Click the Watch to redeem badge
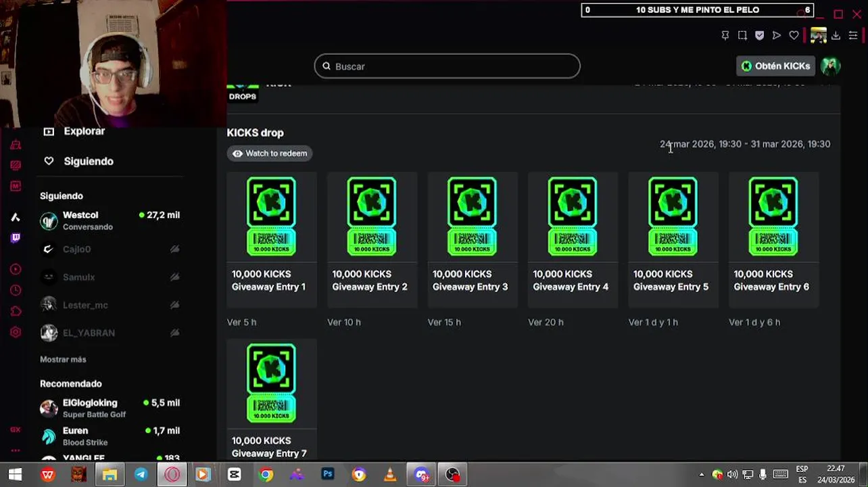The image size is (868, 487). 270,154
